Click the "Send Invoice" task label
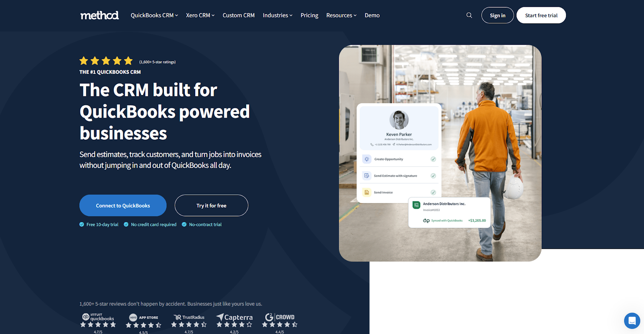Screen dimensions: 644x334 point(383,193)
